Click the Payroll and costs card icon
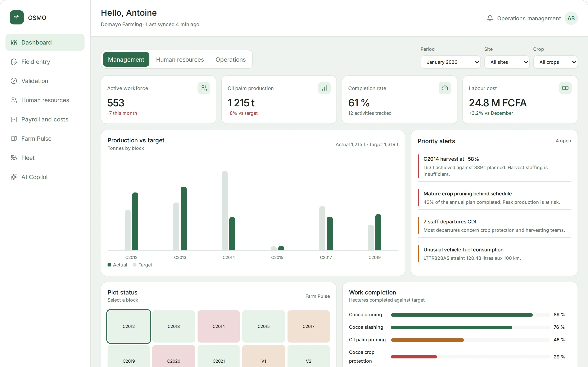The image size is (588, 367). [x=14, y=119]
